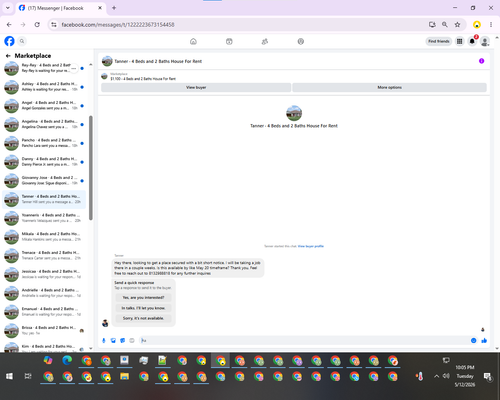Image resolution: width=500 pixels, height=400 pixels.
Task: Click the $1,100 listing title link
Action: pos(143,79)
